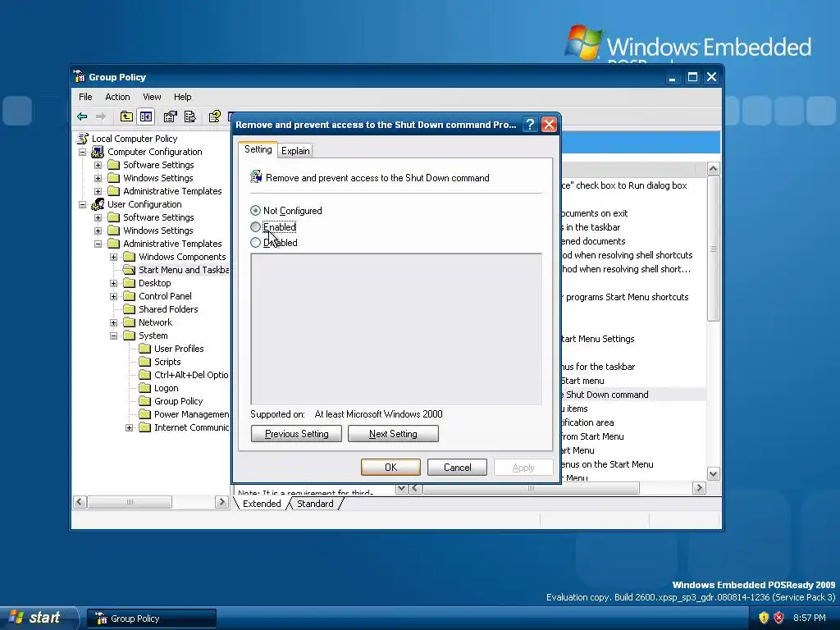Expand Windows Settings under User Configuration
Viewport: 840px width, 630px height.
[x=98, y=231]
